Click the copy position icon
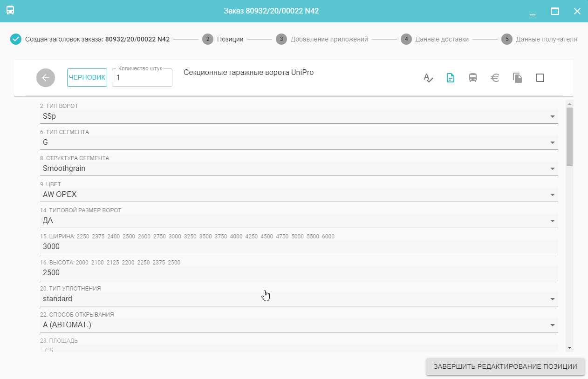Image resolution: width=588 pixels, height=379 pixels. [517, 78]
